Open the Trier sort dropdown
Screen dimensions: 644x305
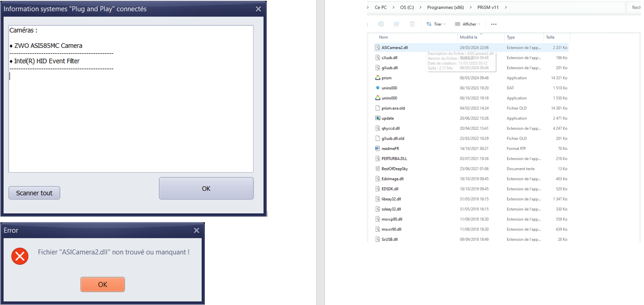click(x=436, y=24)
